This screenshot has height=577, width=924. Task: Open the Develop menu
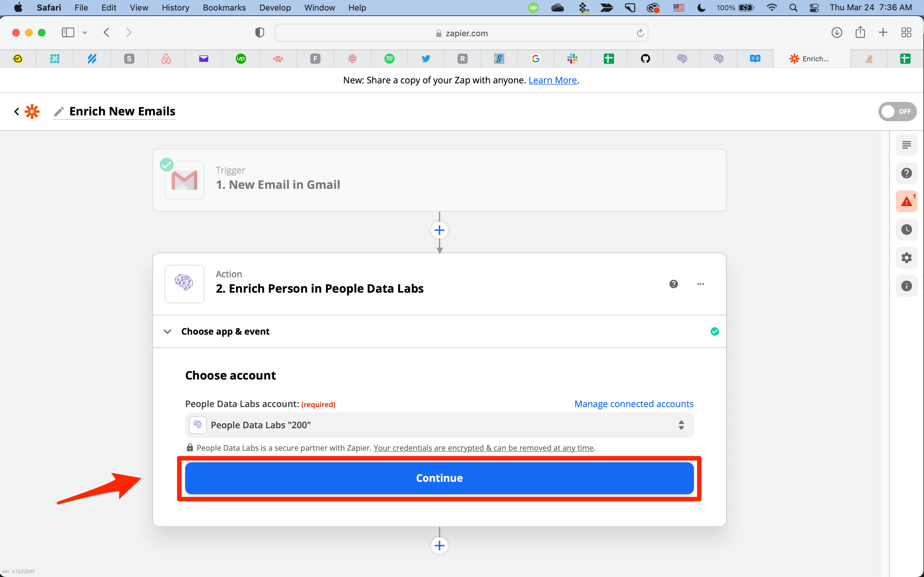click(275, 8)
